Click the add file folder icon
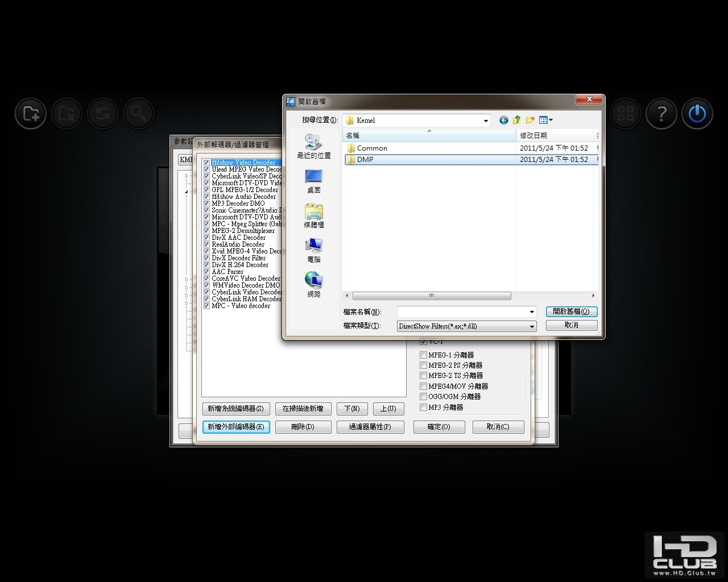The width and height of the screenshot is (728, 582). point(31,114)
